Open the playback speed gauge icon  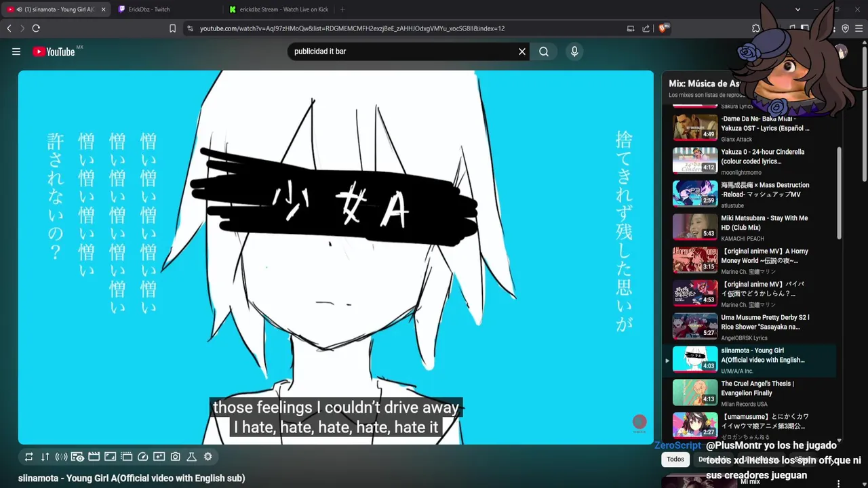pyautogui.click(x=142, y=457)
